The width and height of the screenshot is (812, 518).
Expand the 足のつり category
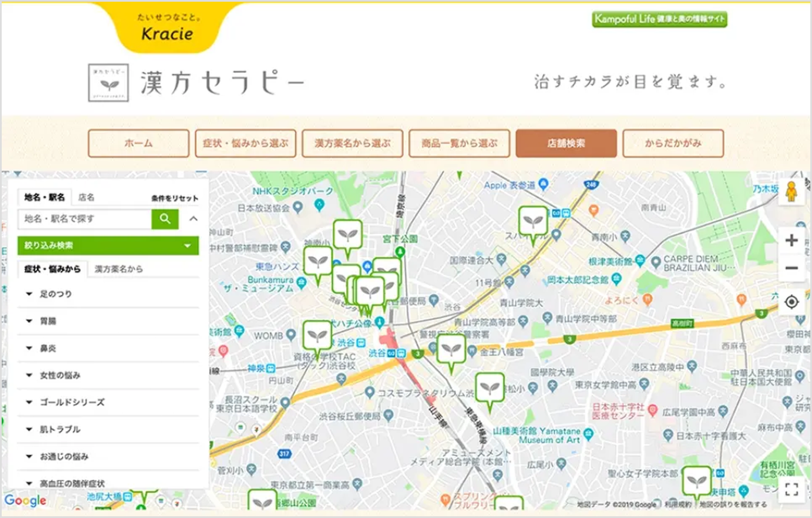click(108, 294)
